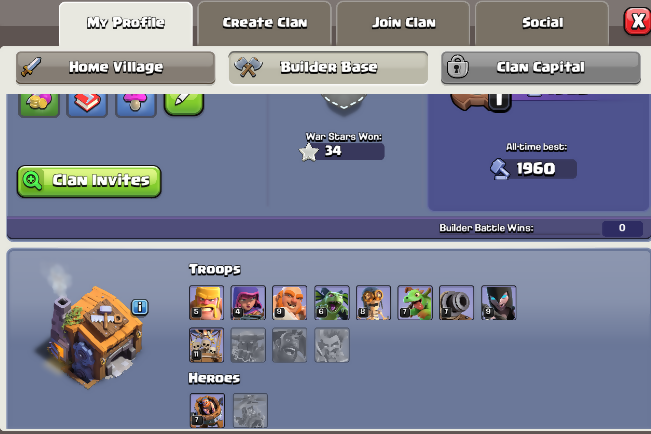
Task: Select the locked Clan Capital view
Action: [x=541, y=67]
